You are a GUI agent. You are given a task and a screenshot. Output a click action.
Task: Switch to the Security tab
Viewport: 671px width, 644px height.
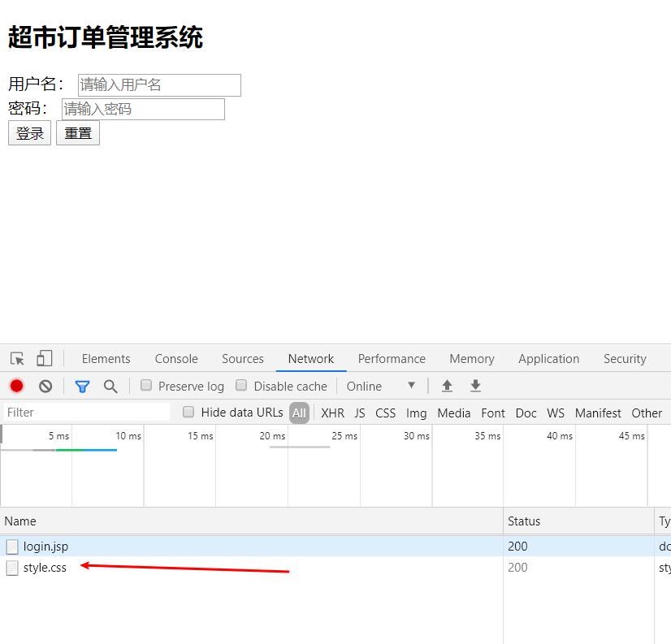coord(625,359)
